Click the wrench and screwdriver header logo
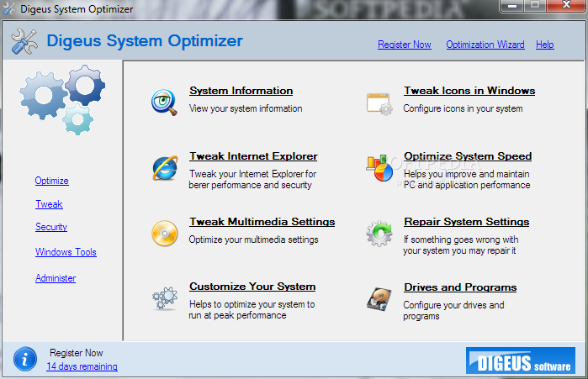The height and width of the screenshot is (379, 588). [24, 41]
